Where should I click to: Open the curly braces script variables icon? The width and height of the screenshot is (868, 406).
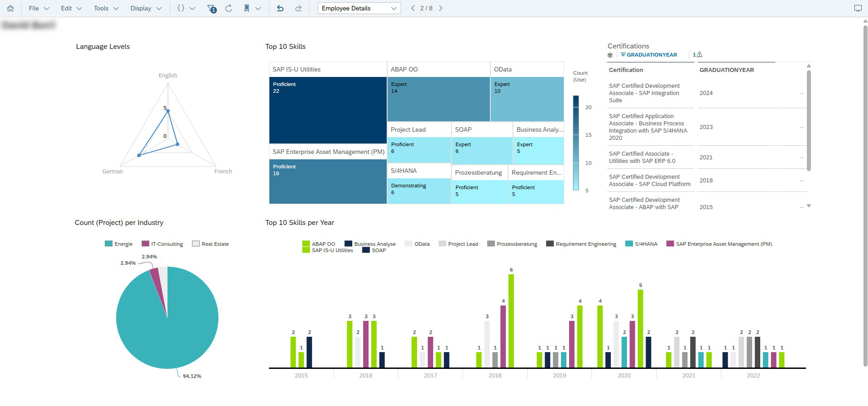181,8
